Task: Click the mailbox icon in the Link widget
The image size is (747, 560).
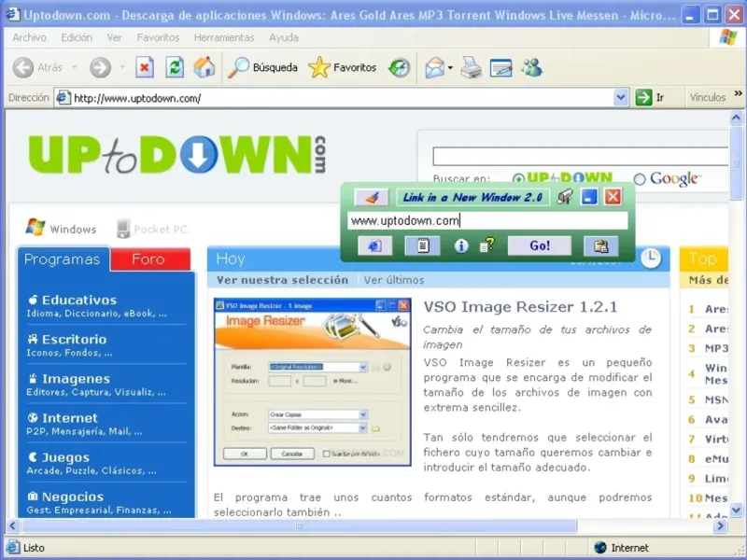Action: point(565,197)
